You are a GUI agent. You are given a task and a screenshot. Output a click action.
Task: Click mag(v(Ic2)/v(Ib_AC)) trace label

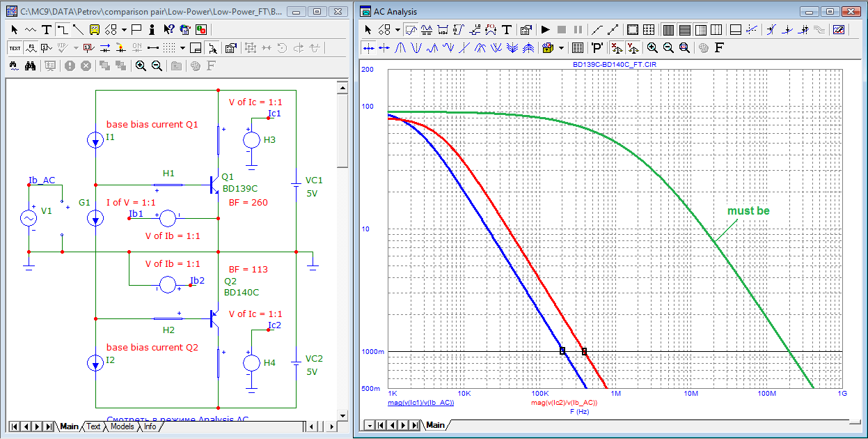coord(565,403)
